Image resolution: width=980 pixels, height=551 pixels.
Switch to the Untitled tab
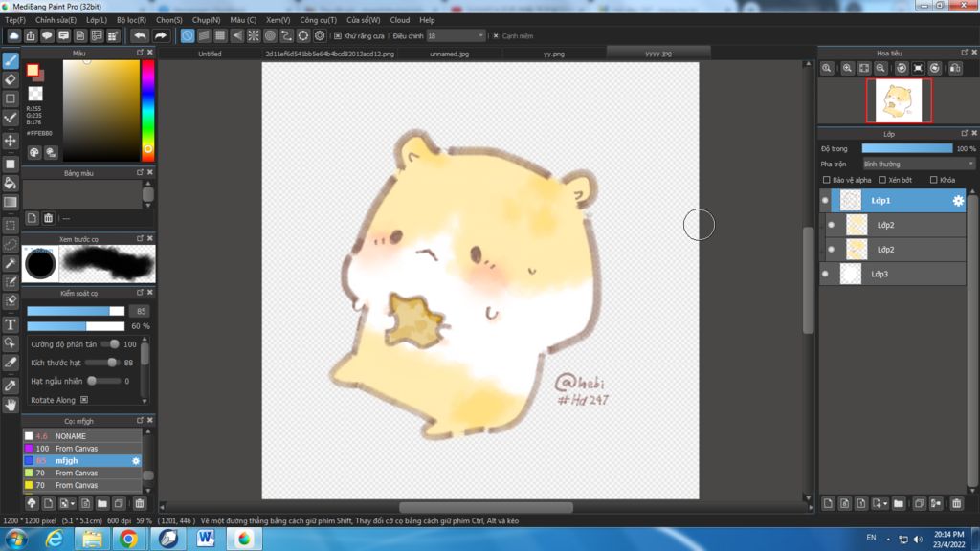click(210, 54)
